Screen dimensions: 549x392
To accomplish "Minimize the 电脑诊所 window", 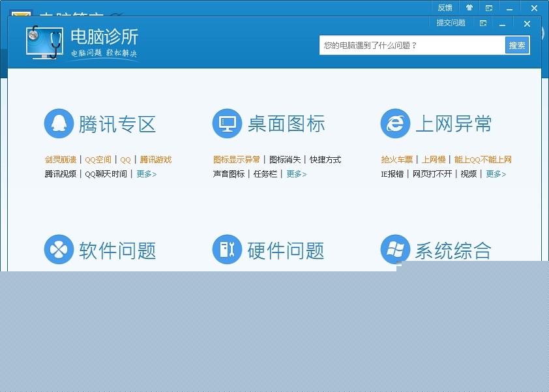I will [x=503, y=24].
